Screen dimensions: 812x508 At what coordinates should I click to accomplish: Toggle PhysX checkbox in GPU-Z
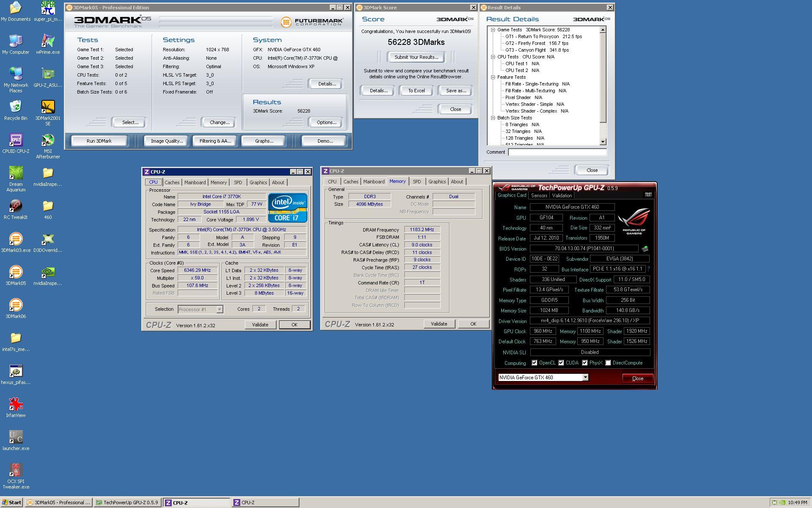tap(584, 363)
